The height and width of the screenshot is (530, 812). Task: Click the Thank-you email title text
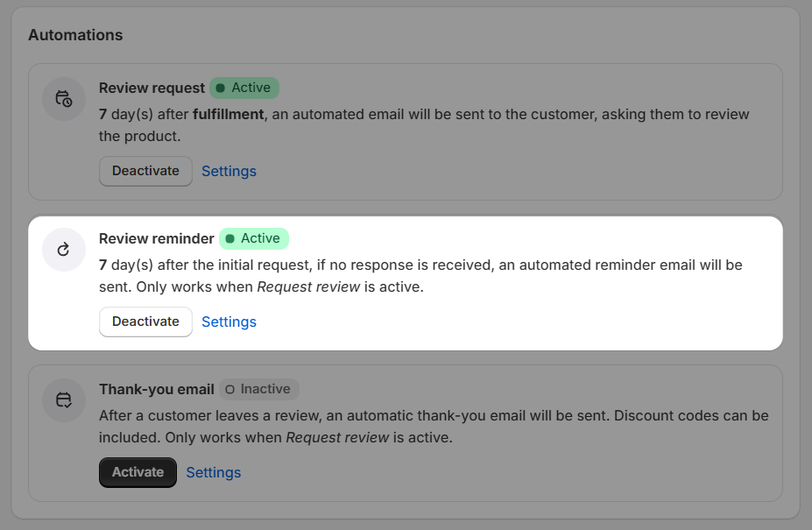(156, 390)
